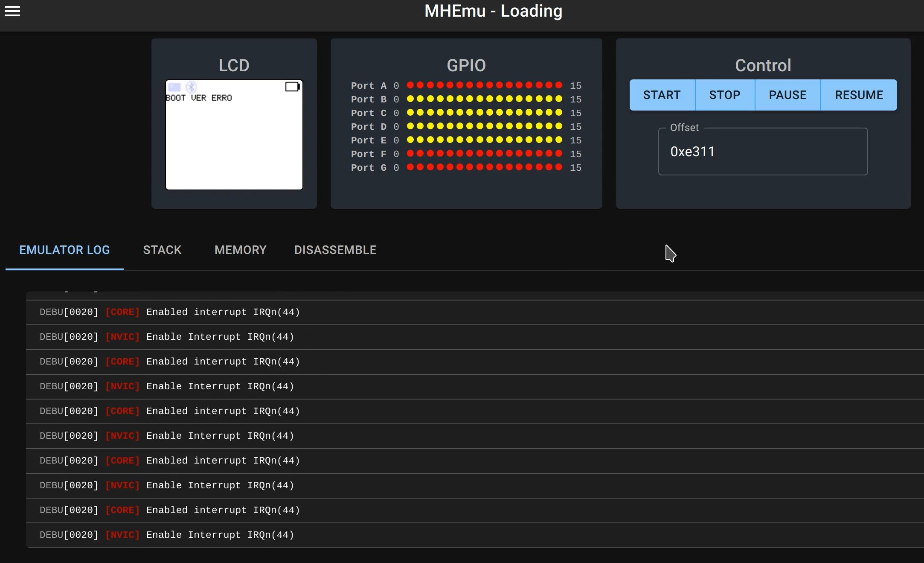Viewport: 924px width, 563px height.
Task: Click last yellow LED of Port B
Action: [559, 99]
